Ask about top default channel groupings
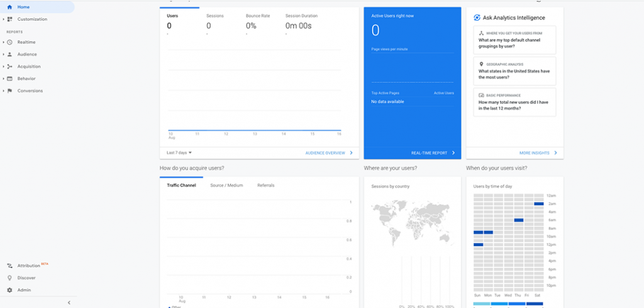644x308 pixels. (514, 40)
